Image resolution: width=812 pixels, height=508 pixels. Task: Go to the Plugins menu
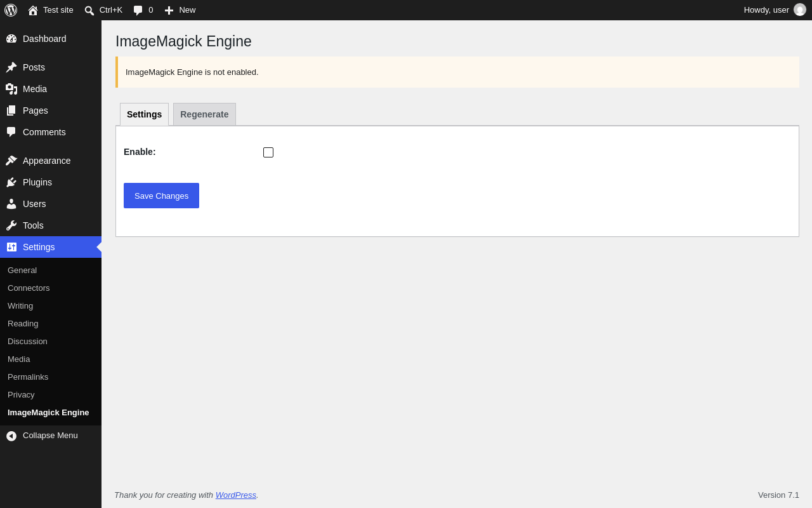click(x=51, y=182)
